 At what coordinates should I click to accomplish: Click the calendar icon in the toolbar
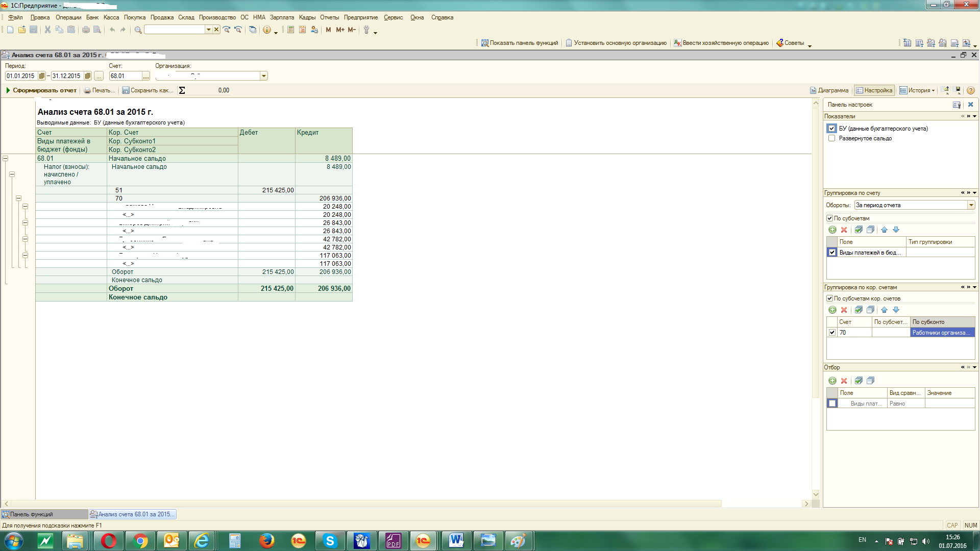[302, 30]
